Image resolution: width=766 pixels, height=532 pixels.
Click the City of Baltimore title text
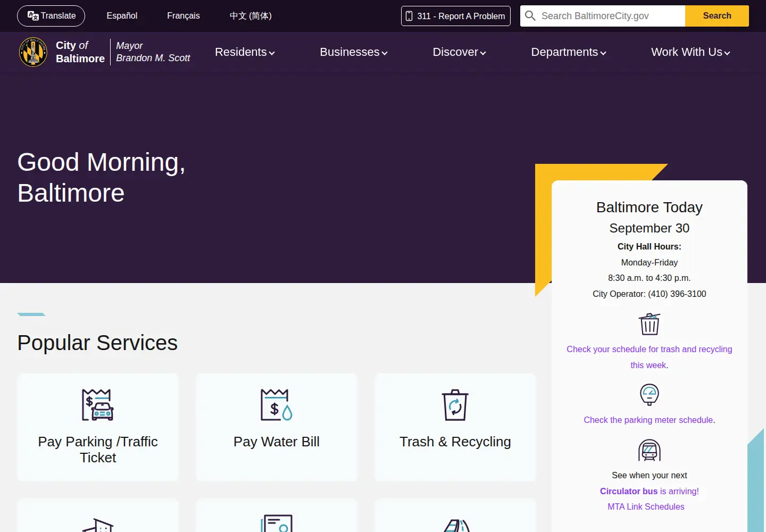[80, 52]
